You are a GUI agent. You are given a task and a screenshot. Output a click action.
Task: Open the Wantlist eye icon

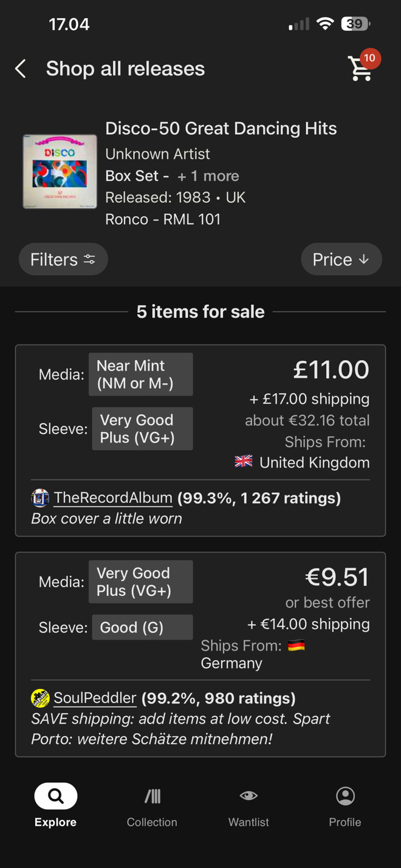pyautogui.click(x=248, y=796)
